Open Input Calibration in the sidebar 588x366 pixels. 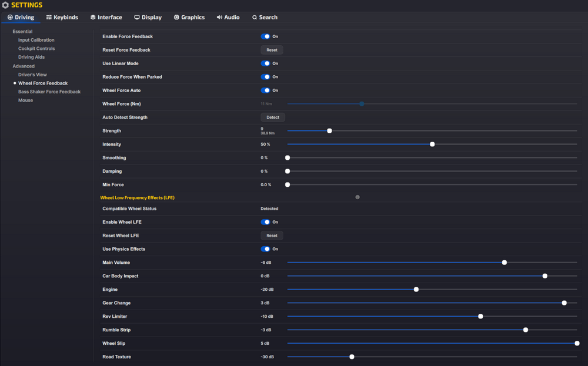(36, 40)
